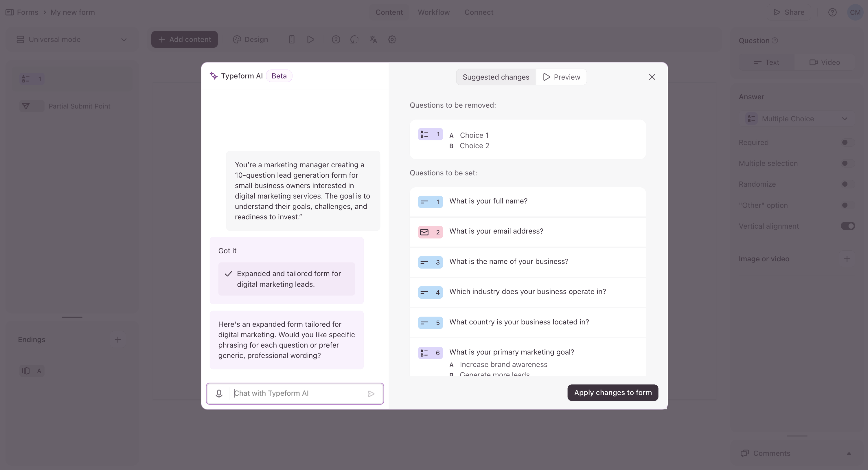This screenshot has height=470, width=868.
Task: Click the Chat with Typeform AI field
Action: click(x=298, y=394)
